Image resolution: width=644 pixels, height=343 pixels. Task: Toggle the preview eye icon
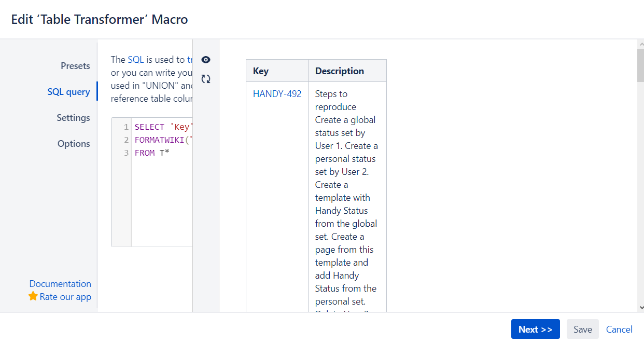click(206, 60)
